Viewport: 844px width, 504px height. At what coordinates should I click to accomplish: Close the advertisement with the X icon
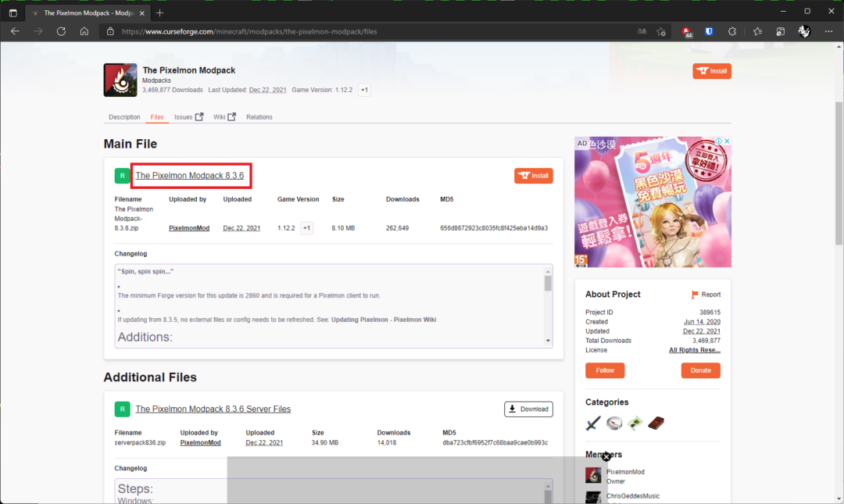coord(727,141)
